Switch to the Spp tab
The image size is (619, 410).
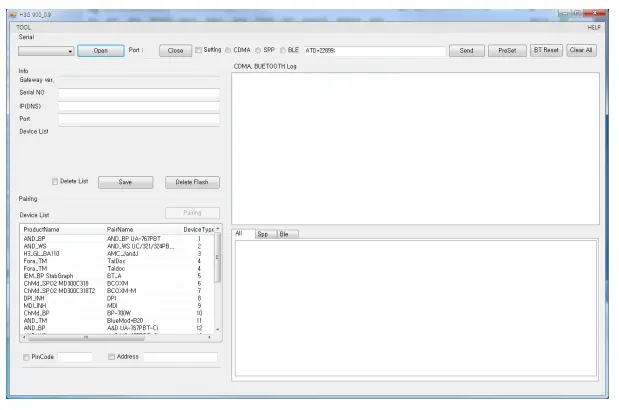266,234
